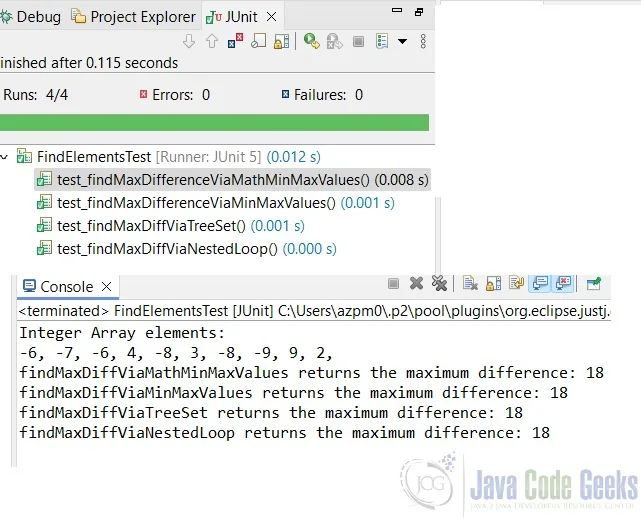Select test_findMaxDifferenceViaMinMaxValues() test
641x525 pixels.
point(215,203)
